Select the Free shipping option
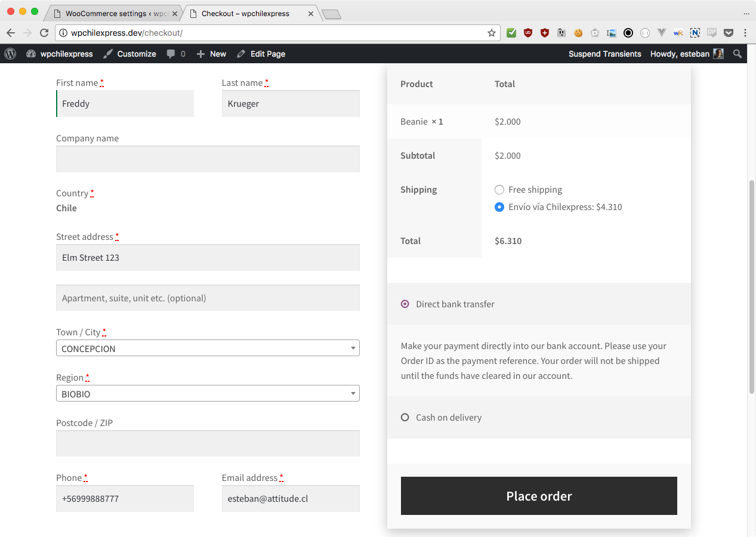Screen dimensions: 756x537 pyautogui.click(x=499, y=190)
